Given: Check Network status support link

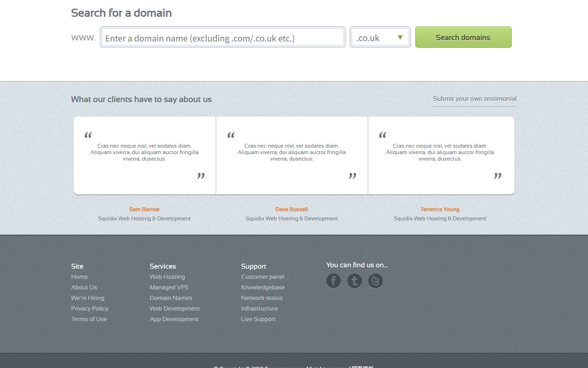Looking at the screenshot, I should [x=262, y=298].
